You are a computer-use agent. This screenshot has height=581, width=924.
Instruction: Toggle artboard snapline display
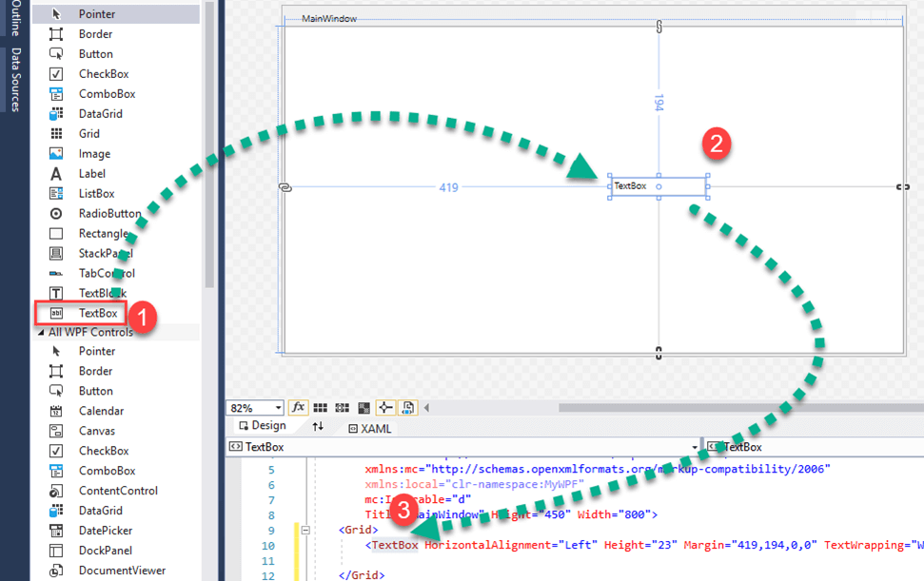point(386,407)
